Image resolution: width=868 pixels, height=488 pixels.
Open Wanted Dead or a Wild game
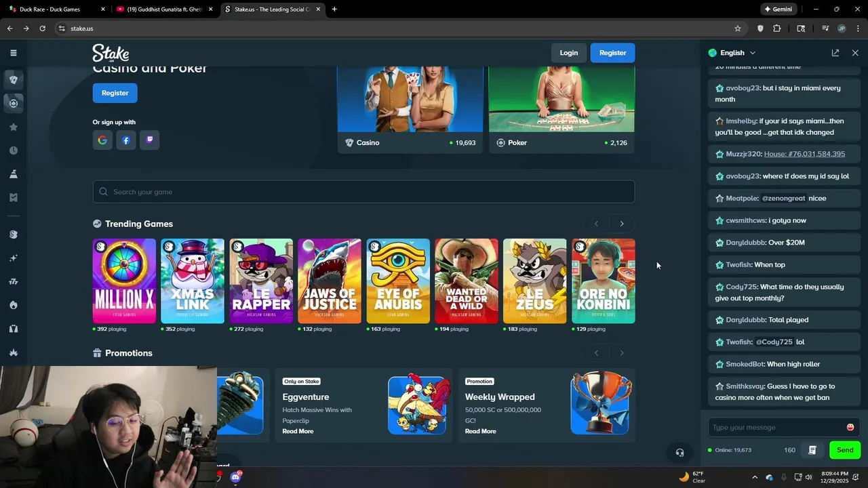(x=467, y=281)
